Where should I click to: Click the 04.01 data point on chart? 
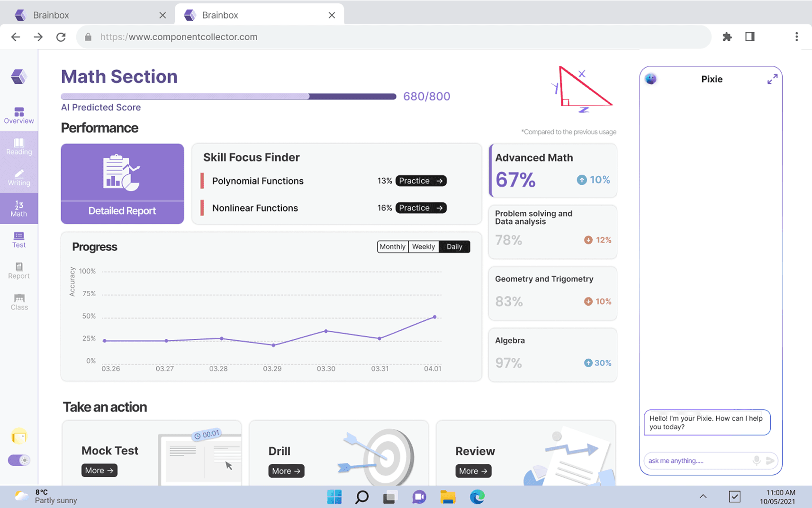(x=434, y=317)
